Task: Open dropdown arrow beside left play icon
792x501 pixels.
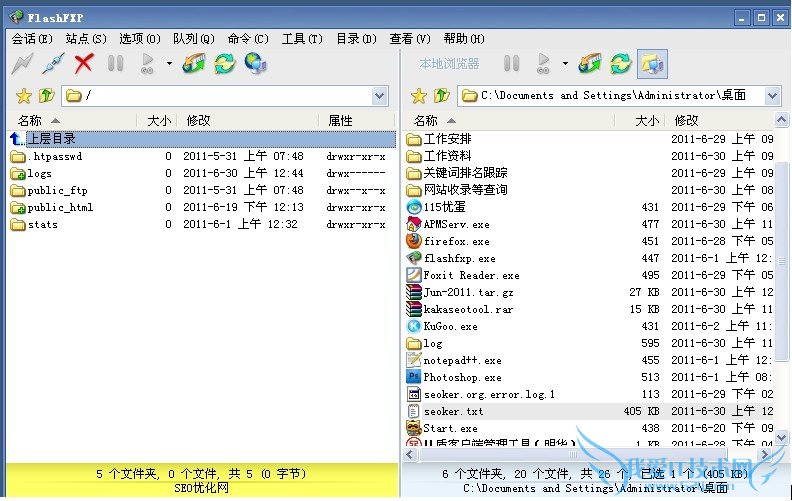Action: [x=169, y=64]
